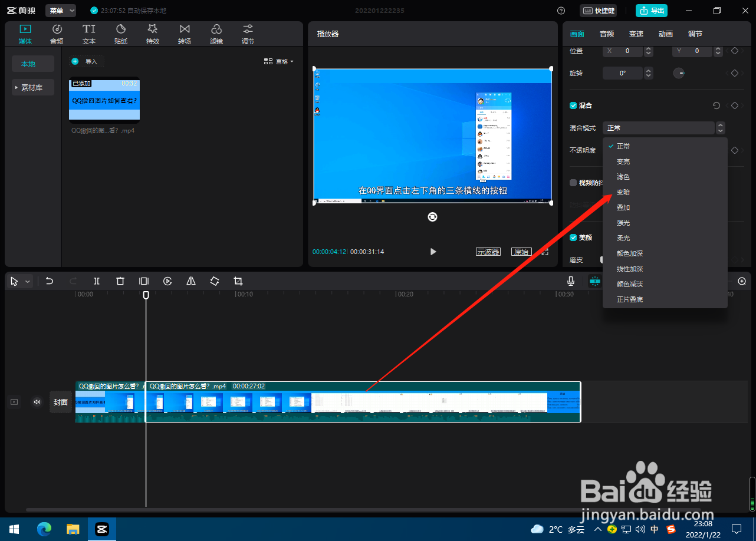Viewport: 756px width, 541px height.
Task: Click the imported video thumbnail in media library
Action: tap(105, 100)
